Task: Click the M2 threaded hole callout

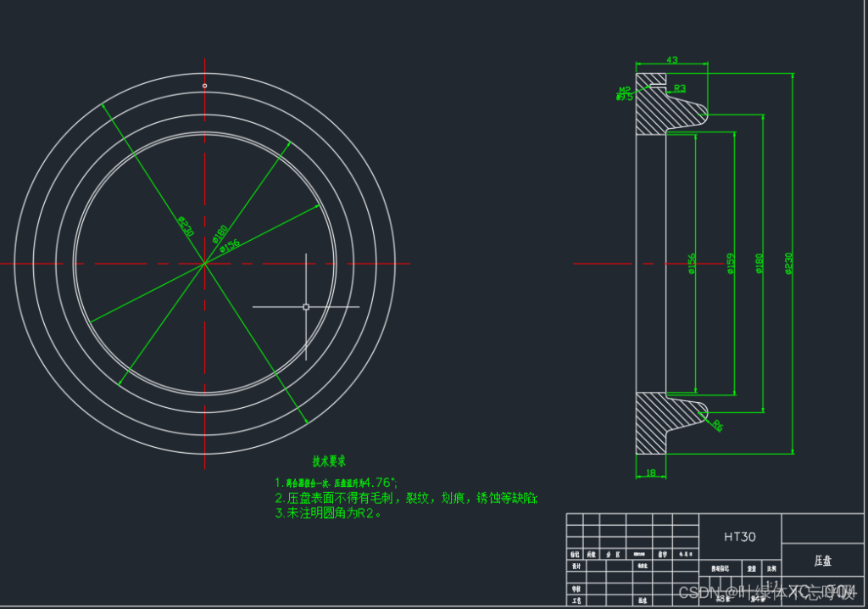Action: click(625, 90)
